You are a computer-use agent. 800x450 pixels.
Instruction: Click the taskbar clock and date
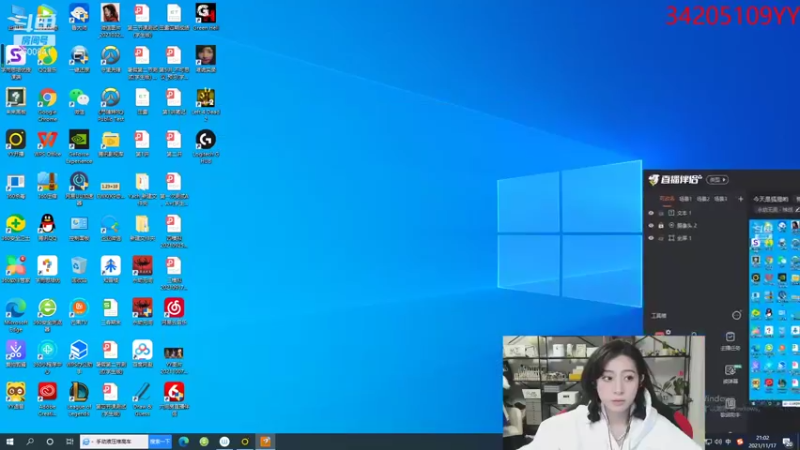point(762,442)
